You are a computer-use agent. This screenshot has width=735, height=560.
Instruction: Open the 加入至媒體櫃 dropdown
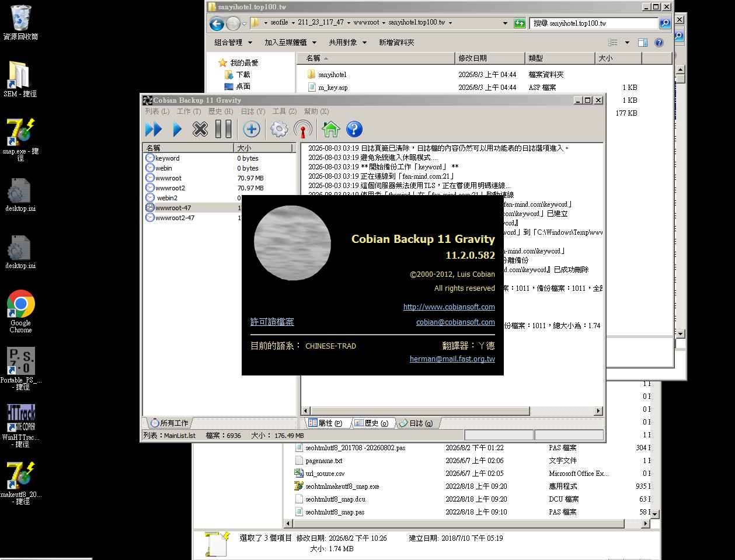coord(290,42)
